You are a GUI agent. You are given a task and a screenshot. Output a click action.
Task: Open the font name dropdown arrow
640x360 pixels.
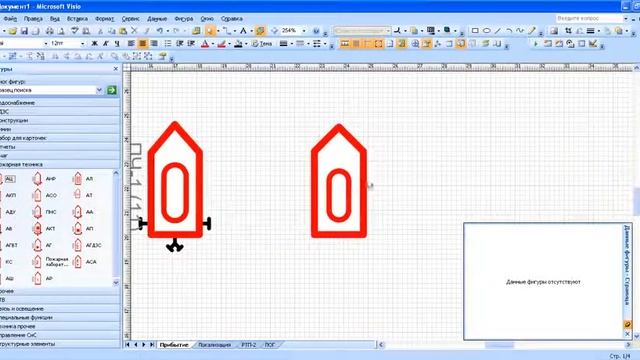point(45,44)
